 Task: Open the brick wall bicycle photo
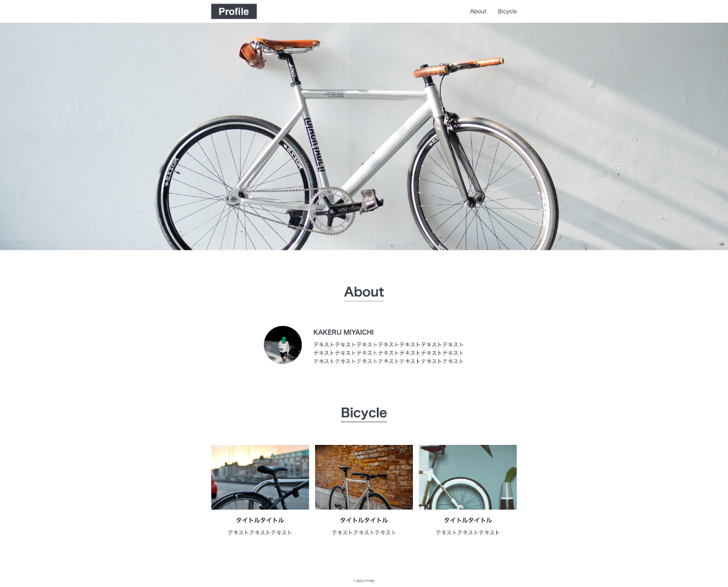click(x=364, y=477)
